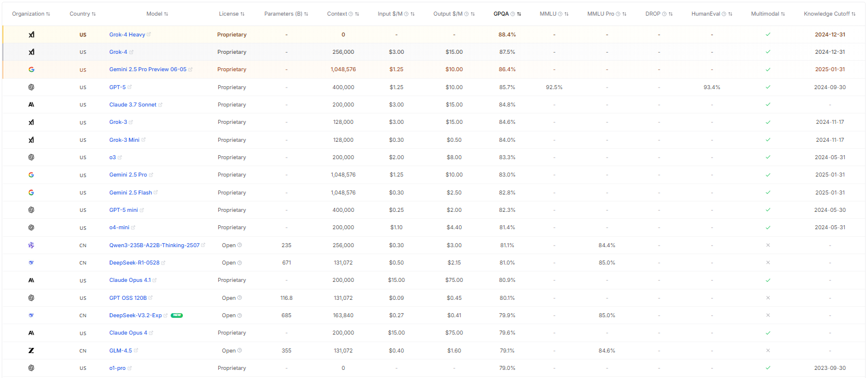
Task: Click the Qwen organization logo
Action: (x=31, y=245)
